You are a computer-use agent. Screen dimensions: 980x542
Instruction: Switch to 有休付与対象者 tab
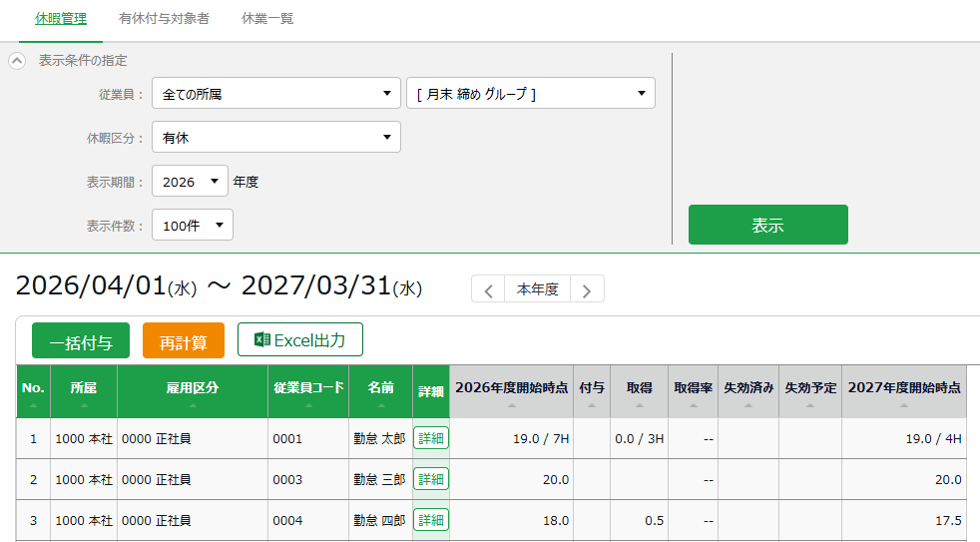[x=164, y=19]
